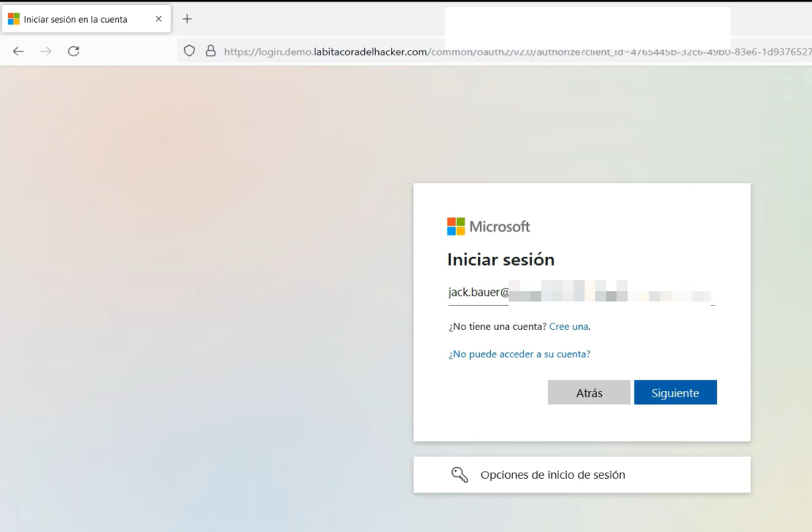
Task: Click the Atrás button
Action: click(x=589, y=392)
